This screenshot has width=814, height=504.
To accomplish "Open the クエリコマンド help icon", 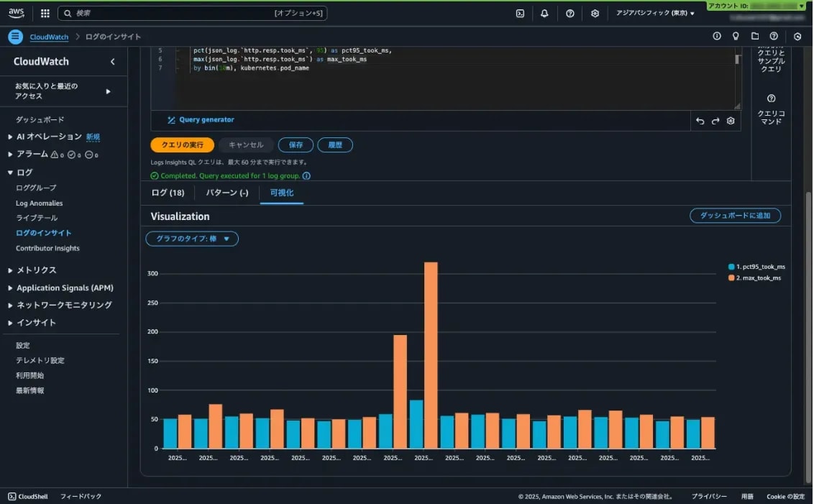I will [771, 98].
